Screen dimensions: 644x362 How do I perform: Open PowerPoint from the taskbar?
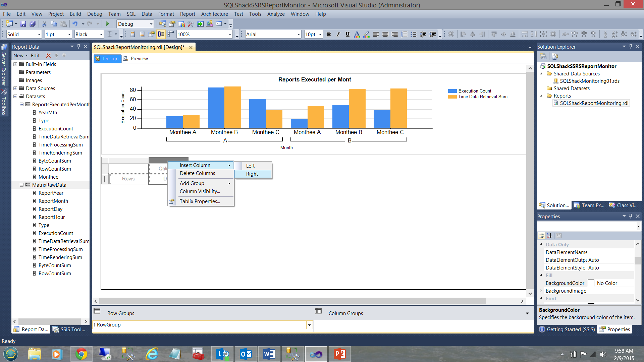(339, 354)
